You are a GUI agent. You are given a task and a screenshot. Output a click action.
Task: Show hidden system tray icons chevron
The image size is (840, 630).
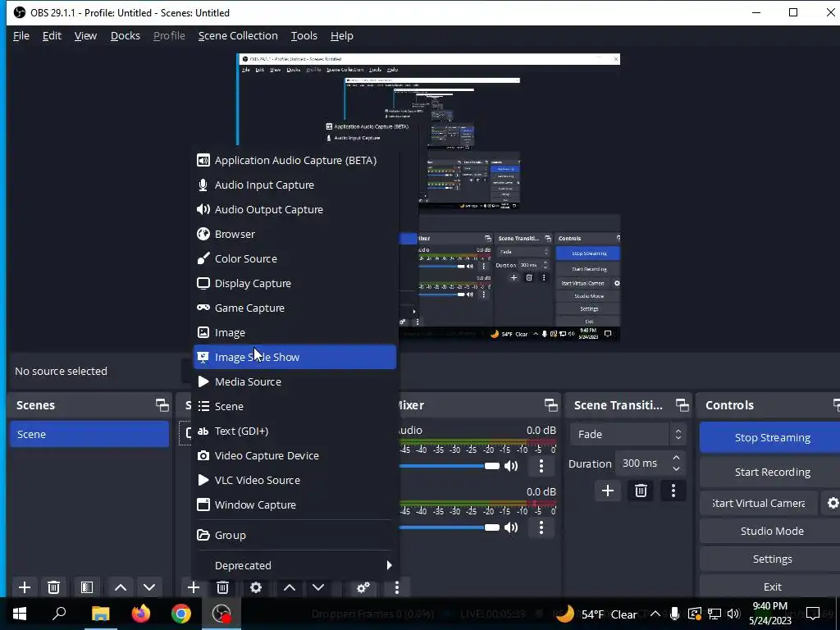(655, 614)
